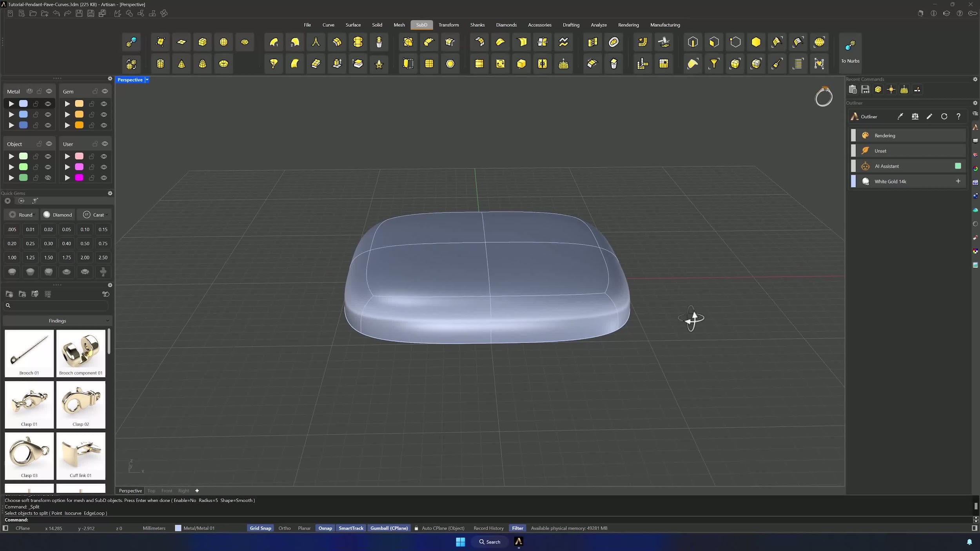Select the SubD sphere primitive tool
The image size is (980, 551).
[x=223, y=42]
